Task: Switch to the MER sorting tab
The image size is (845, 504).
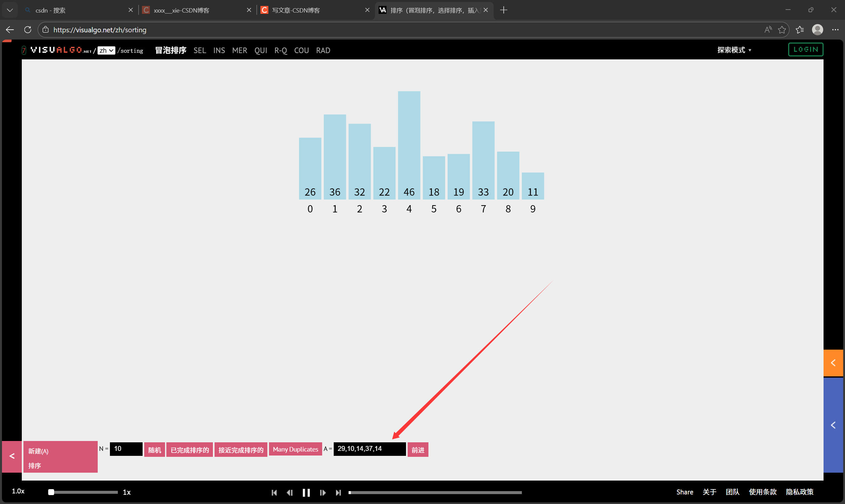Action: pos(240,50)
